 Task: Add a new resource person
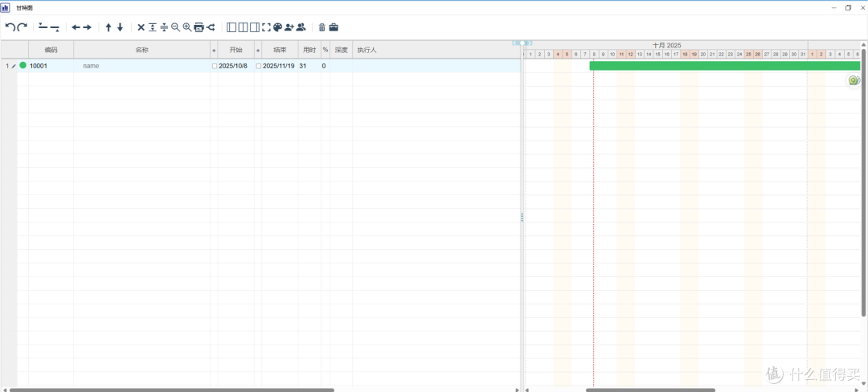[x=289, y=27]
